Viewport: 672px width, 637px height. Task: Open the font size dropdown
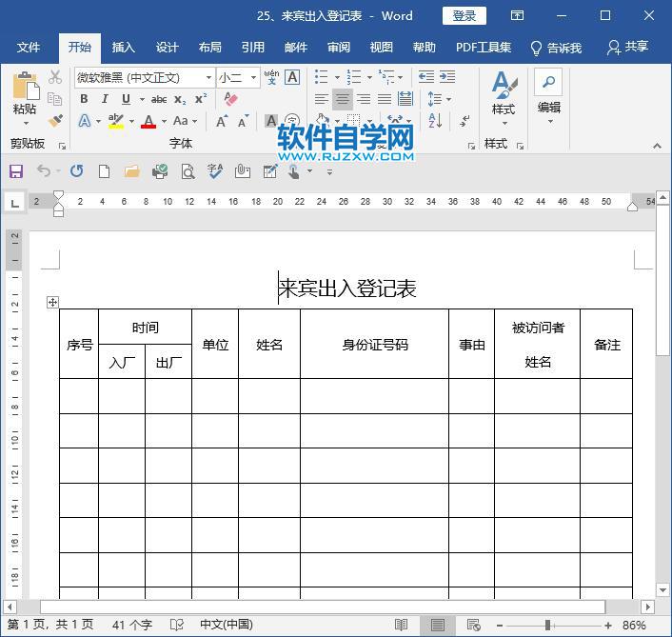click(x=254, y=77)
